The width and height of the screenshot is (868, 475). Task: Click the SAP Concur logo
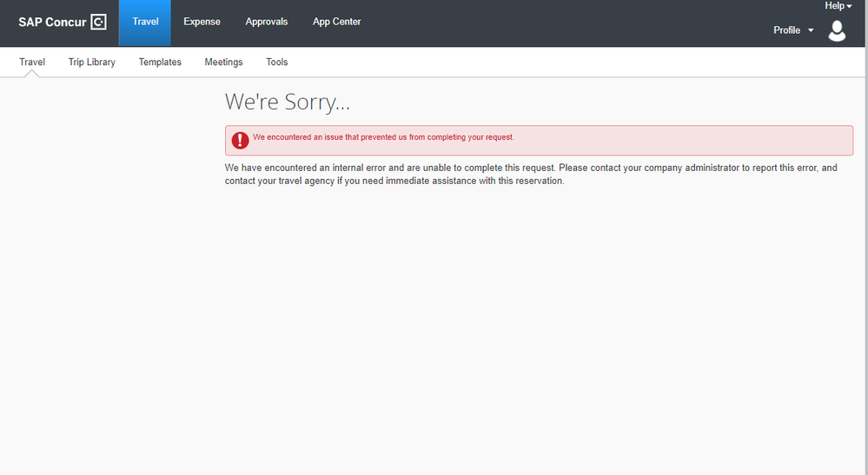click(62, 22)
